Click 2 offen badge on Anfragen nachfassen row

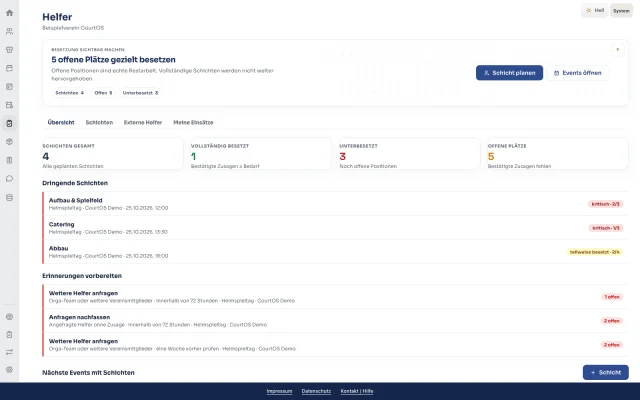click(611, 321)
